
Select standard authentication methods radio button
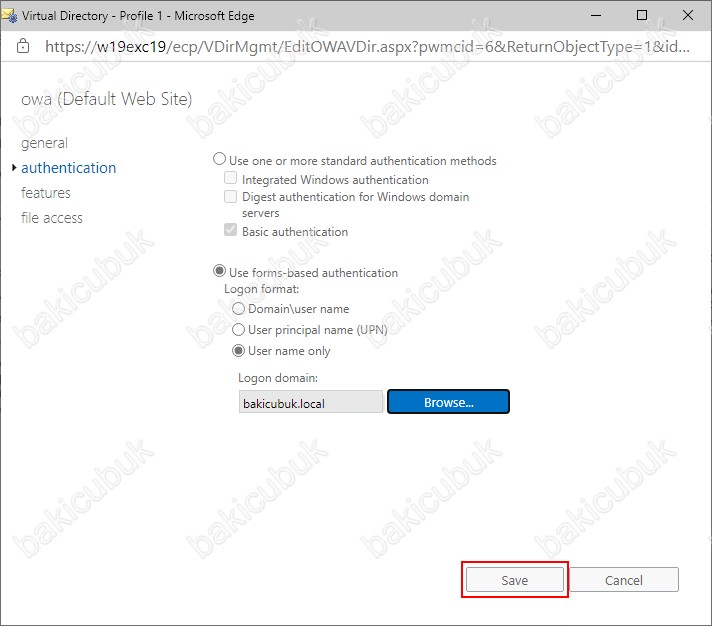click(219, 159)
